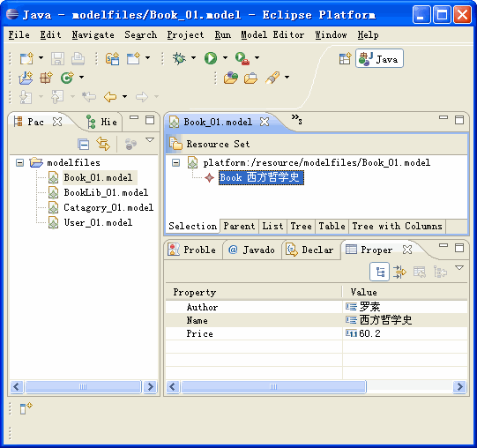Select Catagory_01.model file
Viewport: 477px width, 448px height.
click(108, 207)
